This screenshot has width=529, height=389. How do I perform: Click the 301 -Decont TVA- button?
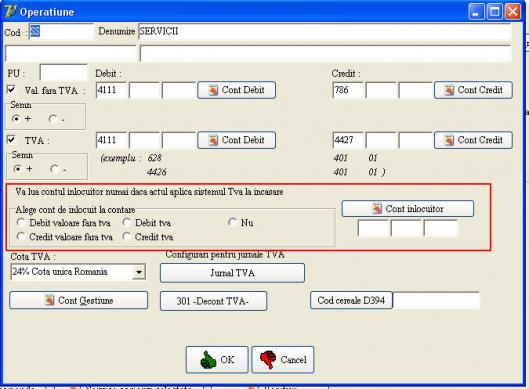click(x=213, y=301)
